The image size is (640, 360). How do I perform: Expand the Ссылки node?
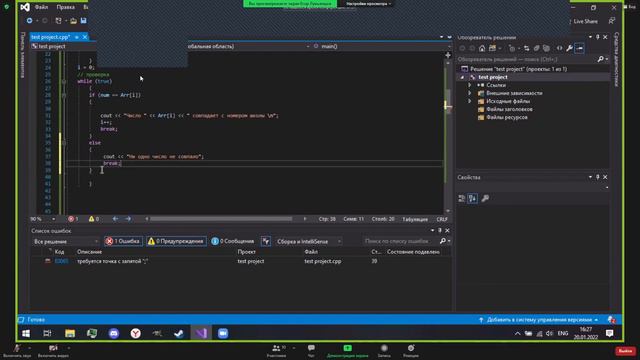click(470, 85)
